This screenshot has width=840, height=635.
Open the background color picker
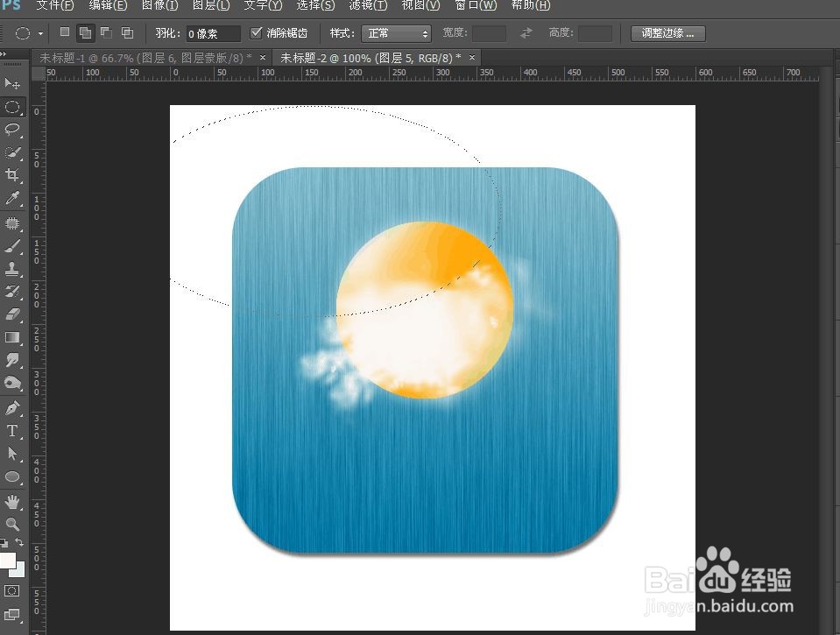(x=19, y=571)
